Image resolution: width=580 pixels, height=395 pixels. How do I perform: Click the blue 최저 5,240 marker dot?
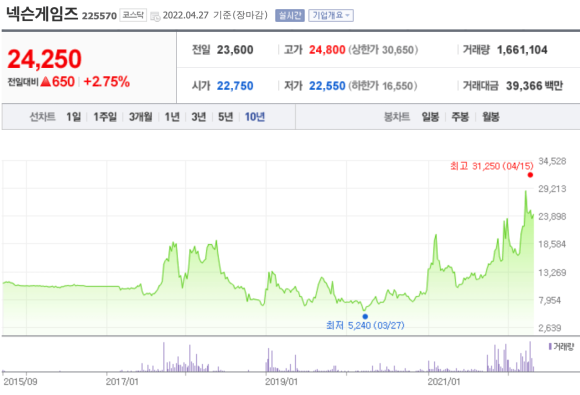[x=365, y=316]
